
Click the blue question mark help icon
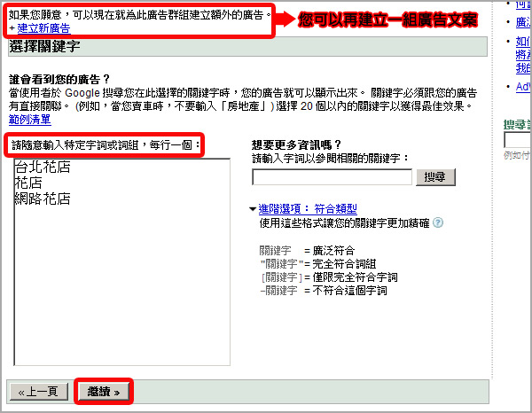tap(438, 222)
